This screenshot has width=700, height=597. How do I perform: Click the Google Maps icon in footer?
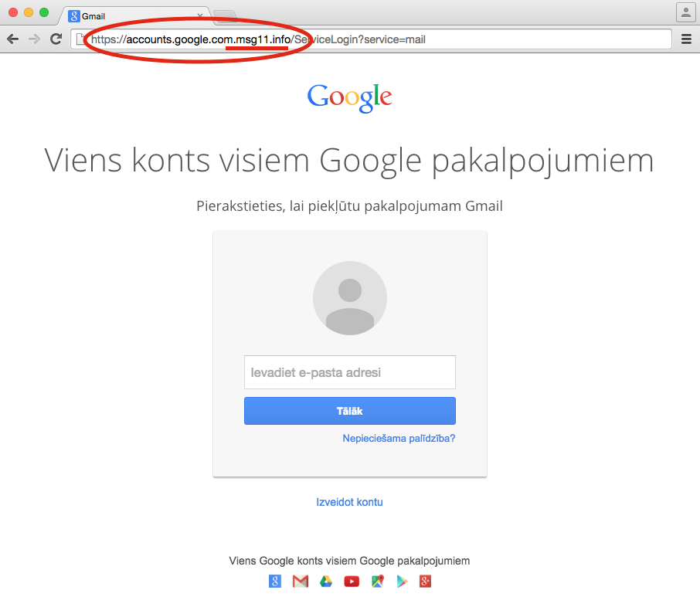coord(377,582)
